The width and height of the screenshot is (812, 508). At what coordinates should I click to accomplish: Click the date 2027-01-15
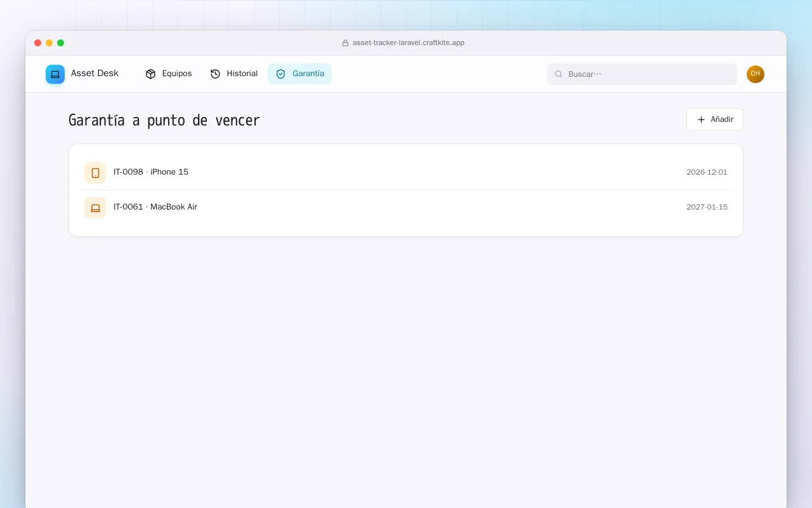tap(707, 208)
